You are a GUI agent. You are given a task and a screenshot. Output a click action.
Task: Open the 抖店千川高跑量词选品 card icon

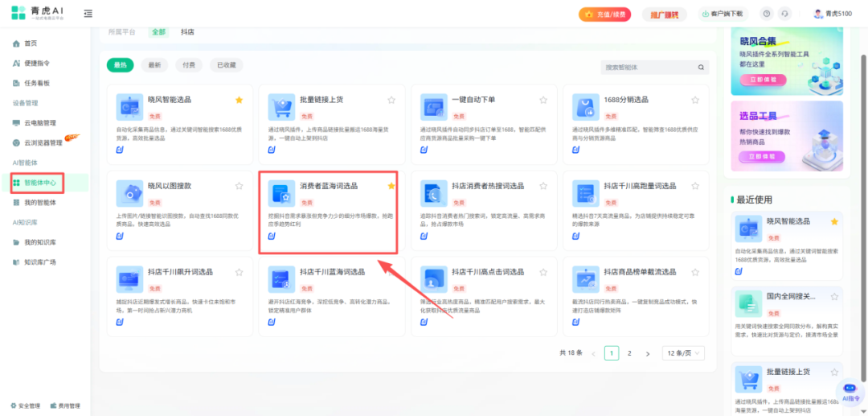click(586, 193)
